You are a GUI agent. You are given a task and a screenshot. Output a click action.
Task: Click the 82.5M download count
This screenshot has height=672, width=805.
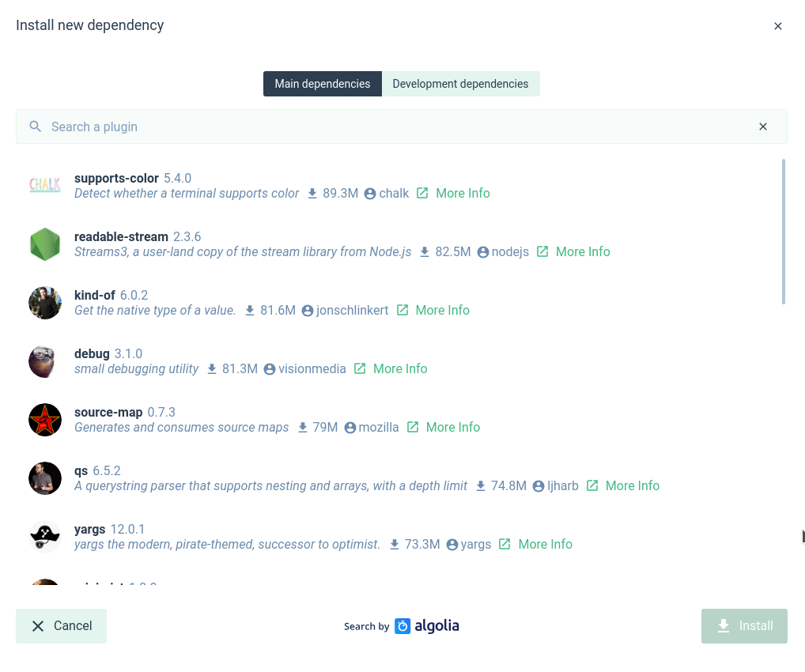pyautogui.click(x=453, y=252)
